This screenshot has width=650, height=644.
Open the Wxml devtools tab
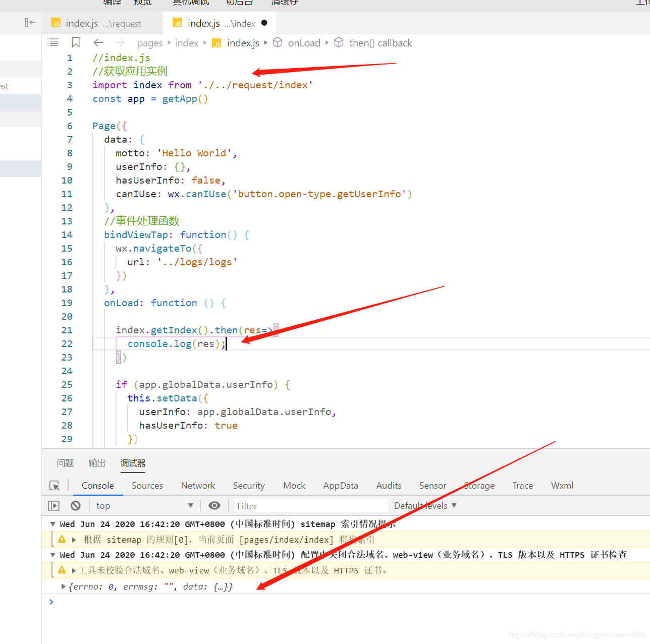coord(562,486)
